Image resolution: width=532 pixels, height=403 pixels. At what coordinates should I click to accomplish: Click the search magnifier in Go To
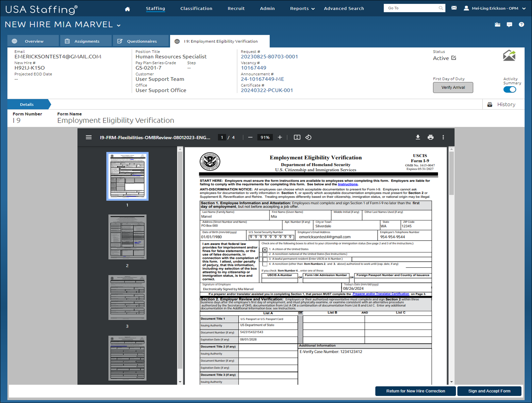coord(441,8)
